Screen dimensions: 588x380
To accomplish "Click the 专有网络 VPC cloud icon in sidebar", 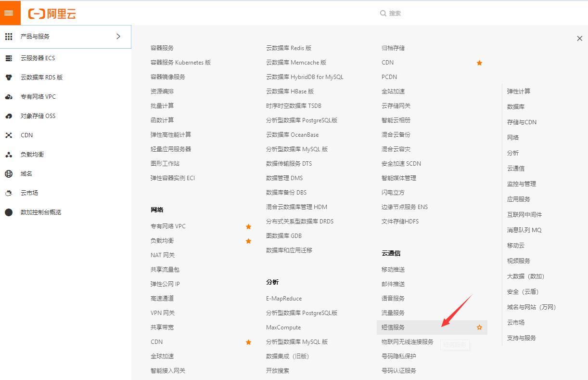I will click(9, 97).
